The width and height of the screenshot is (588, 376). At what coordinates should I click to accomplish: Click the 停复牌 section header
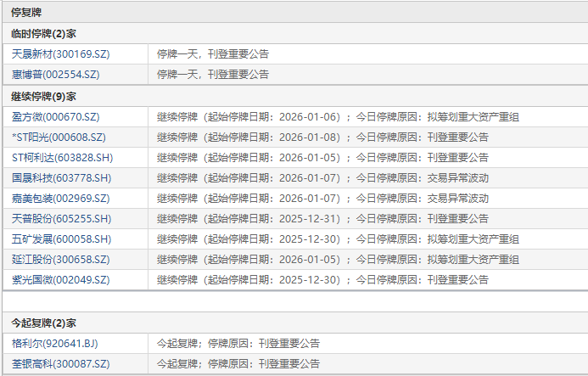click(x=26, y=13)
